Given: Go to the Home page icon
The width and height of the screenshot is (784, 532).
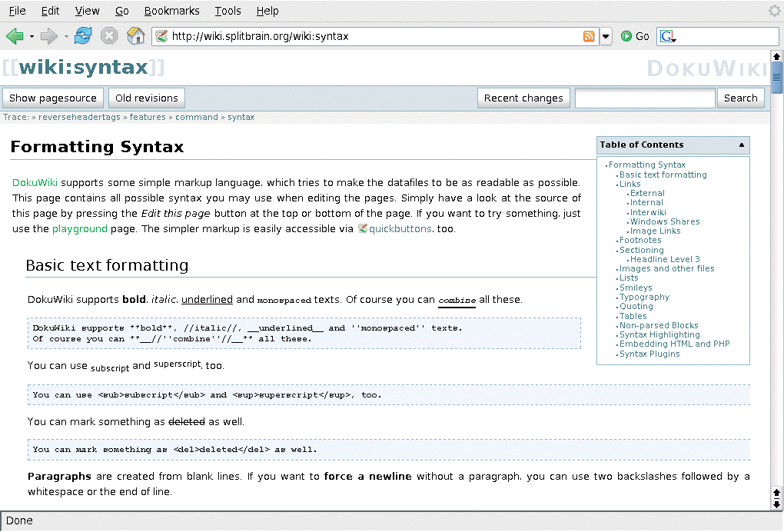Looking at the screenshot, I should [135, 36].
